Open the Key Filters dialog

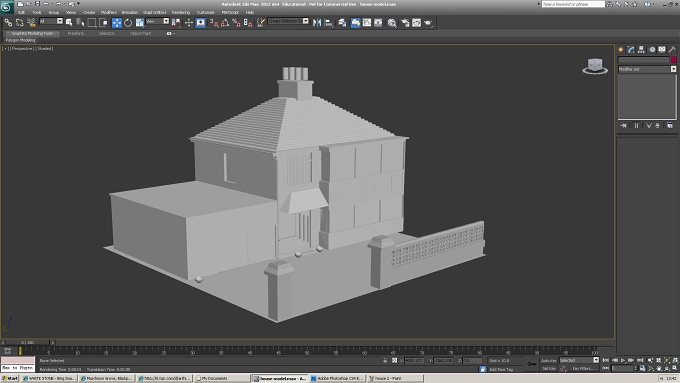point(584,369)
